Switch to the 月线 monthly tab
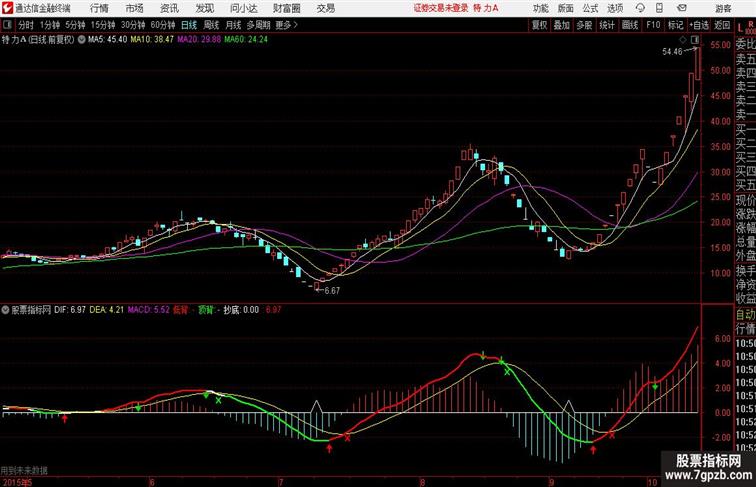 (x=233, y=25)
